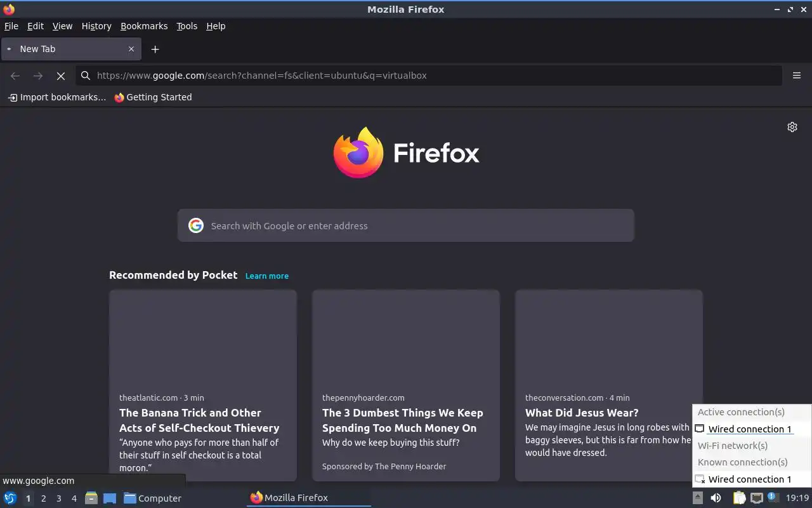Open Computer taskbar window button
Viewport: 812px width, 508px height.
pyautogui.click(x=152, y=498)
